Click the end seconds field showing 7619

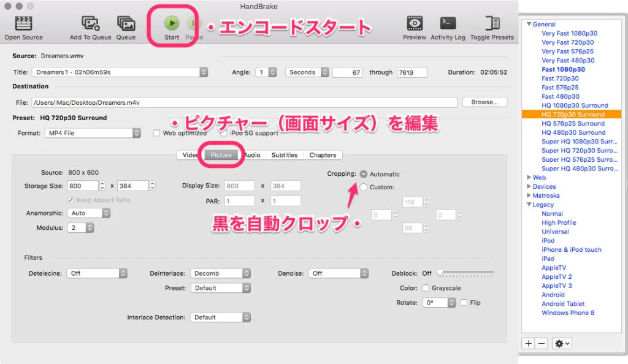pyautogui.click(x=412, y=72)
